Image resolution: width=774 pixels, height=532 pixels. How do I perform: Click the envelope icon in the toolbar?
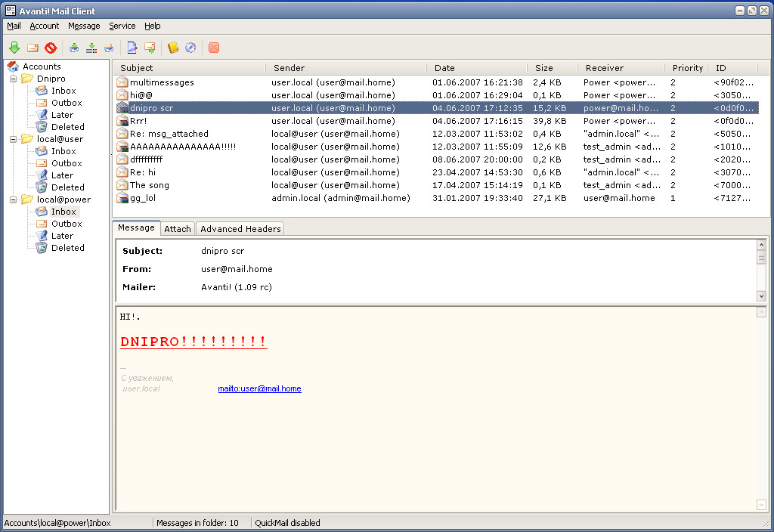[x=33, y=48]
